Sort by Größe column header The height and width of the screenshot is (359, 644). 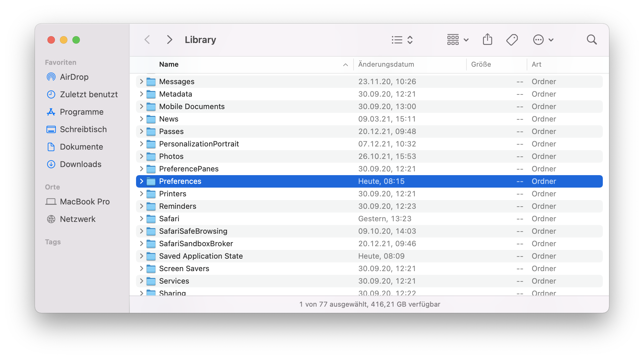481,65
